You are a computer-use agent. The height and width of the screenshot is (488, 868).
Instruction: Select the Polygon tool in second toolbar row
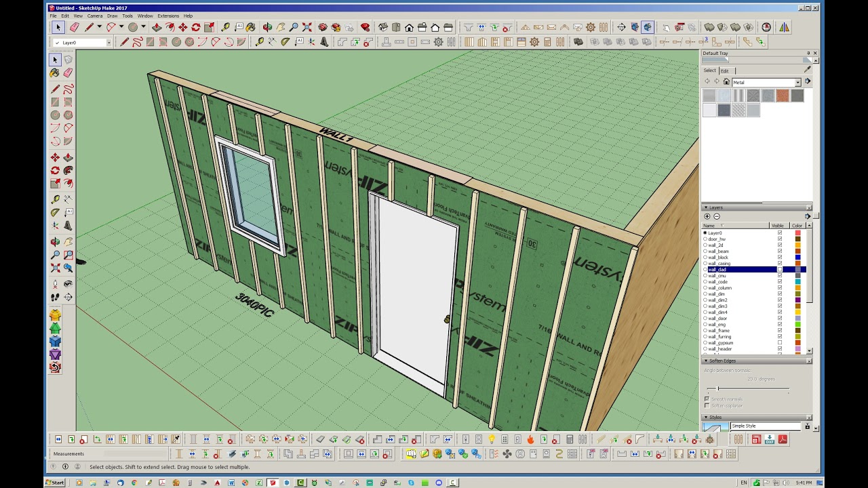(x=189, y=42)
